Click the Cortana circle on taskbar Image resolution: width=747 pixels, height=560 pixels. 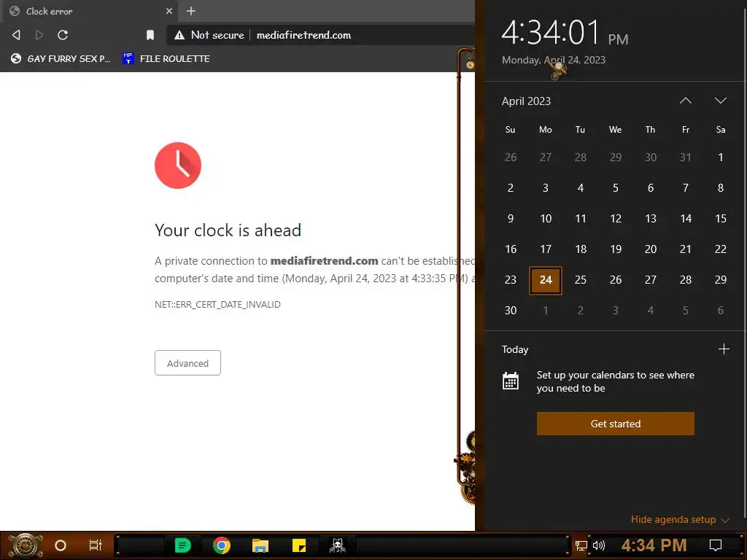(x=61, y=545)
